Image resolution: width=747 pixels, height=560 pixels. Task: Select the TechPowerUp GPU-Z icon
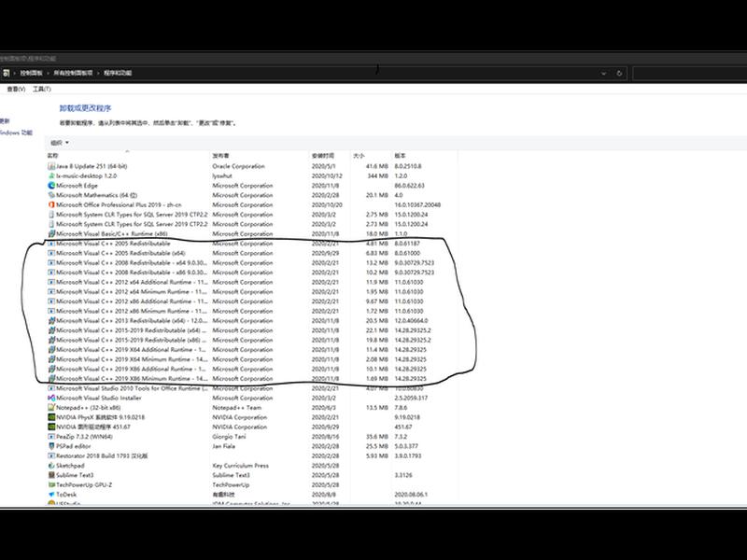pos(51,484)
